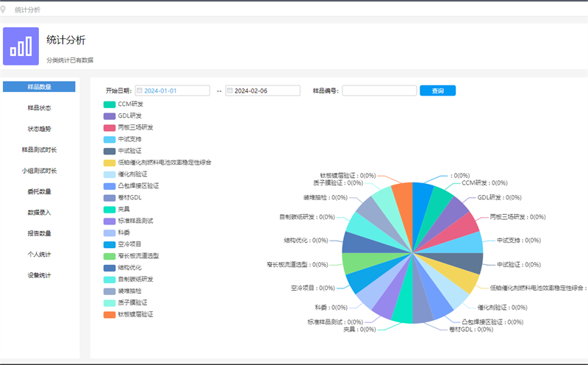Viewport: 588px width, 365px height.
Task: Click calendar icon in end date field
Action: pyautogui.click(x=229, y=91)
